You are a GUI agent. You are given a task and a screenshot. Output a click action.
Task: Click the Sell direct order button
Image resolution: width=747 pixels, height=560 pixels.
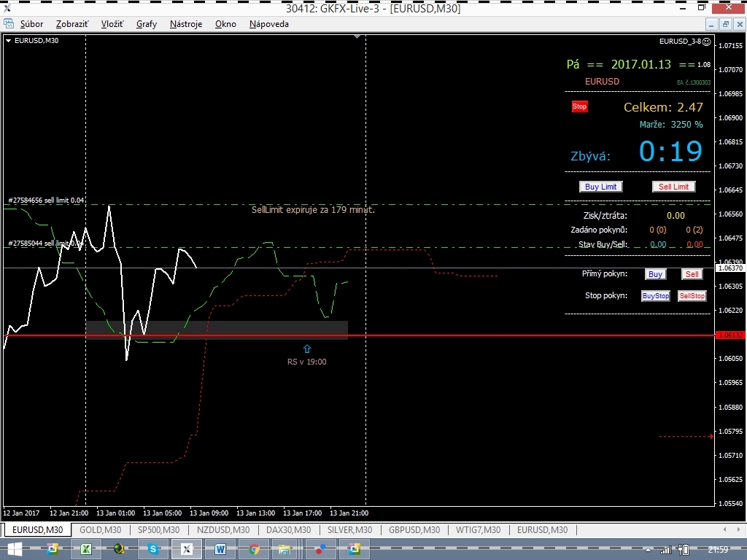pyautogui.click(x=692, y=274)
